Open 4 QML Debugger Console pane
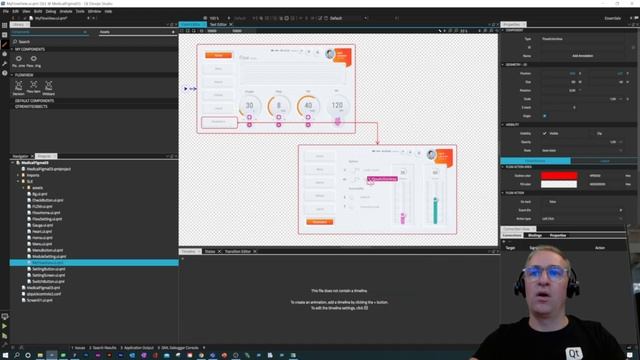The image size is (640, 360). 178,348
